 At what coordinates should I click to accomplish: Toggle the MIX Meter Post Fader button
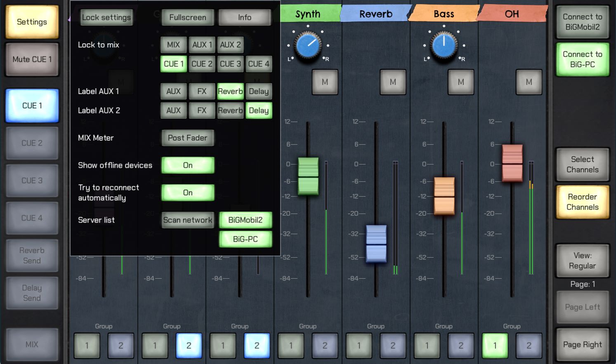pos(188,138)
